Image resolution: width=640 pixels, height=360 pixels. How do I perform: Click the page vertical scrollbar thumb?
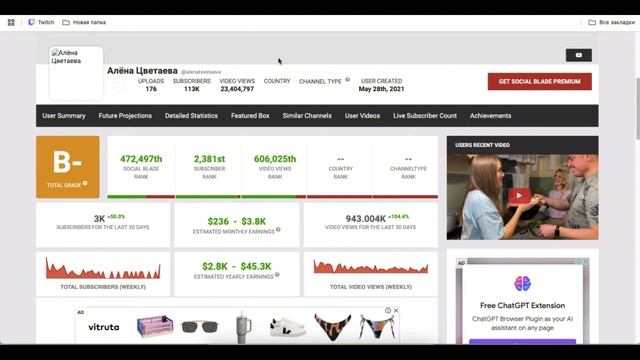pos(638,109)
